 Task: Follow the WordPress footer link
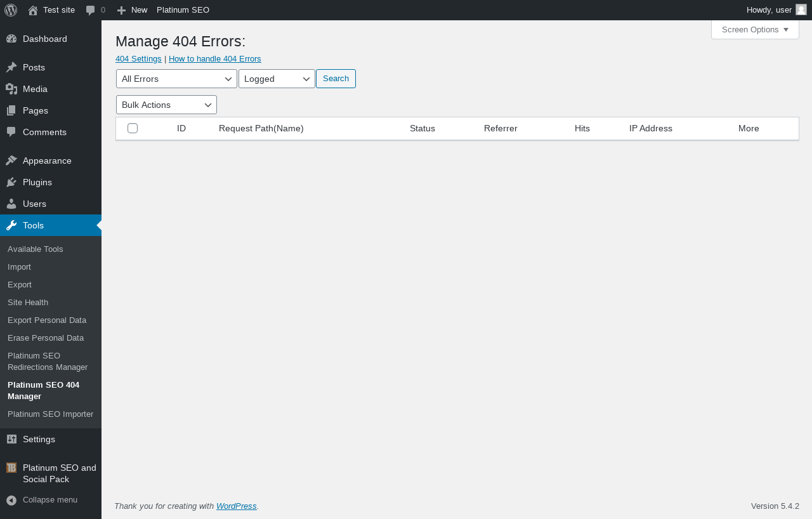point(236,506)
